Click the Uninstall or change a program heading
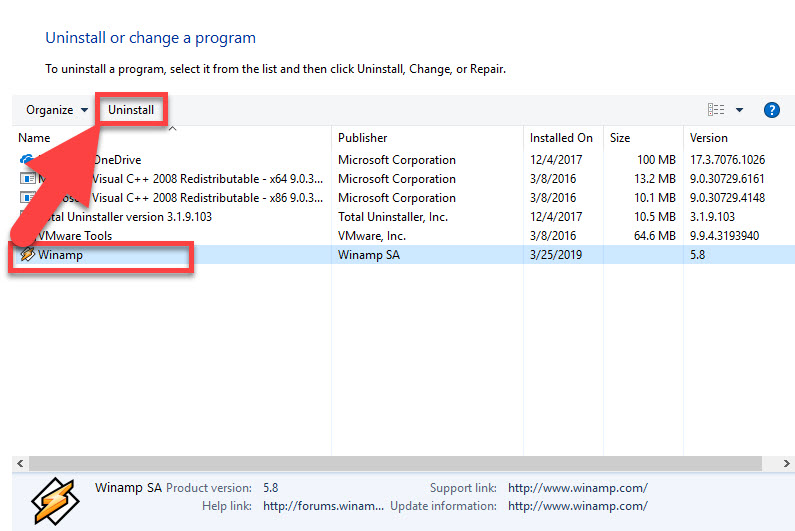The height and width of the screenshot is (531, 795). tap(151, 38)
